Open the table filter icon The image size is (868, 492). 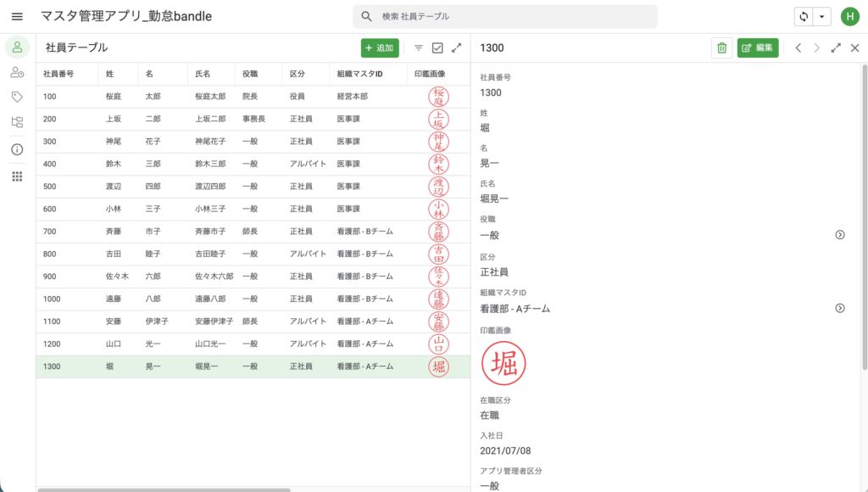(418, 48)
